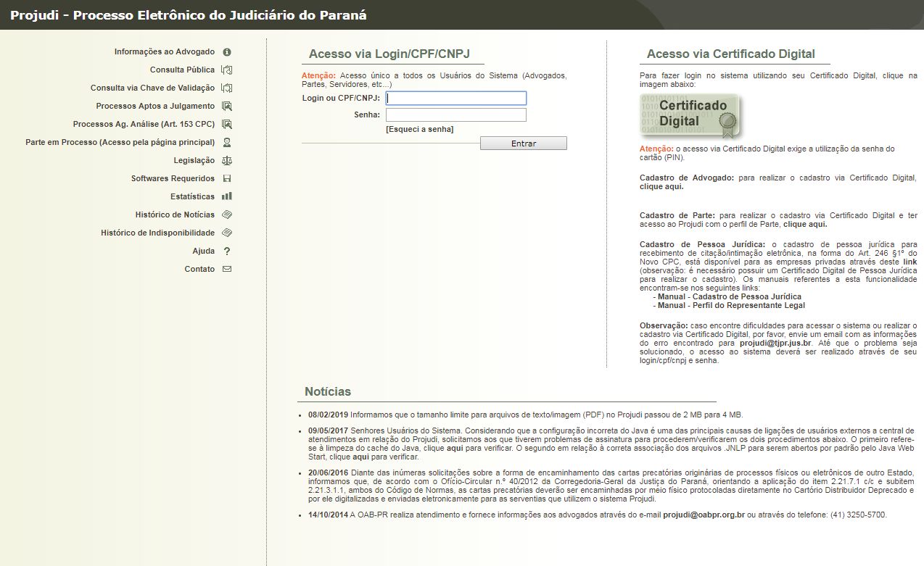The height and width of the screenshot is (566, 924).
Task: Click the Legislação scales icon
Action: (x=227, y=161)
